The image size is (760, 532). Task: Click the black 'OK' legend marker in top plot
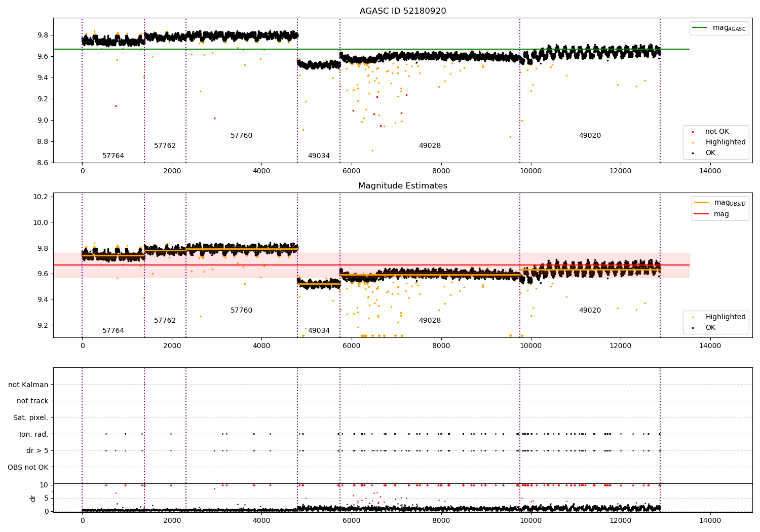(693, 153)
